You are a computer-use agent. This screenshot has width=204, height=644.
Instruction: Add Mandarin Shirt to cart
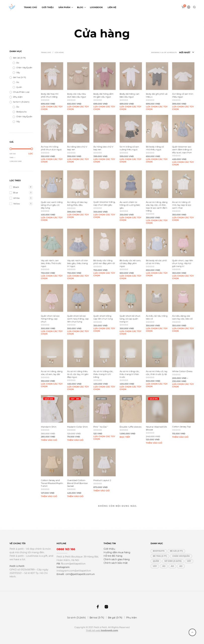click(49, 440)
